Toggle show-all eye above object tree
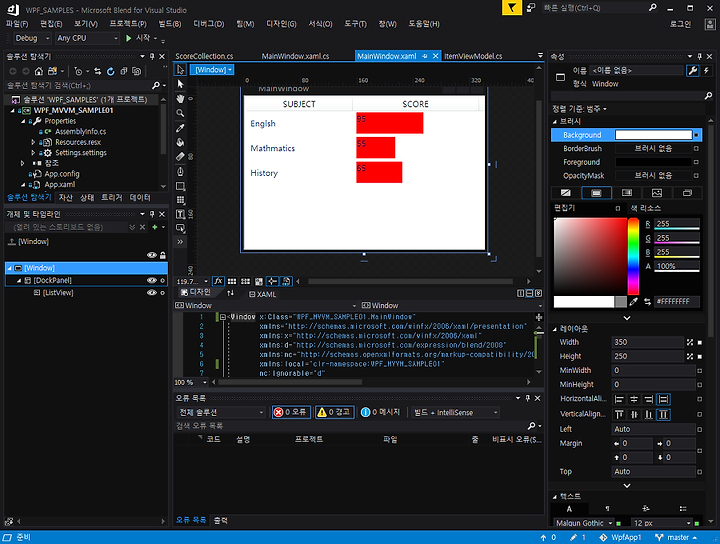 click(152, 255)
